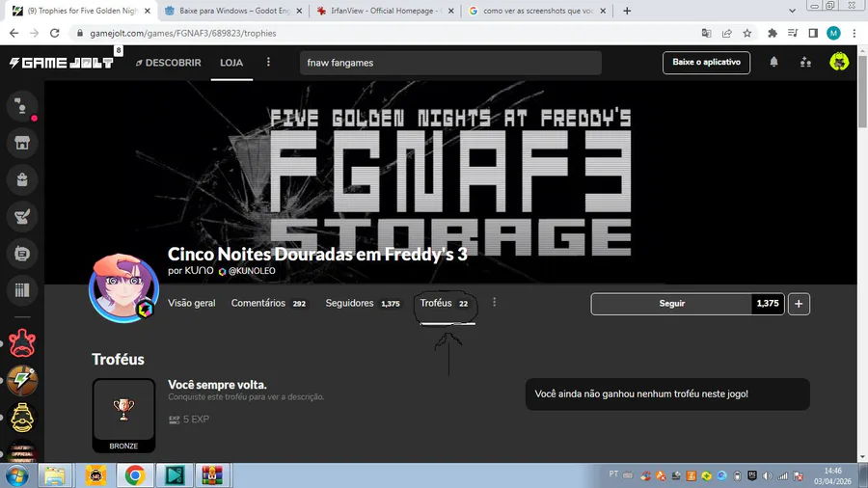The height and width of the screenshot is (488, 868).
Task: Open the chat icon in left sidebar
Action: click(22, 106)
